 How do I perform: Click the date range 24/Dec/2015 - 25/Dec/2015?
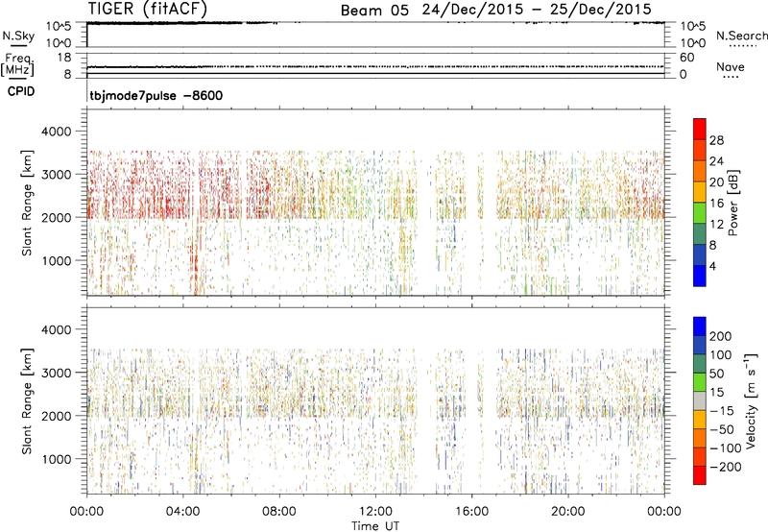pos(537,10)
